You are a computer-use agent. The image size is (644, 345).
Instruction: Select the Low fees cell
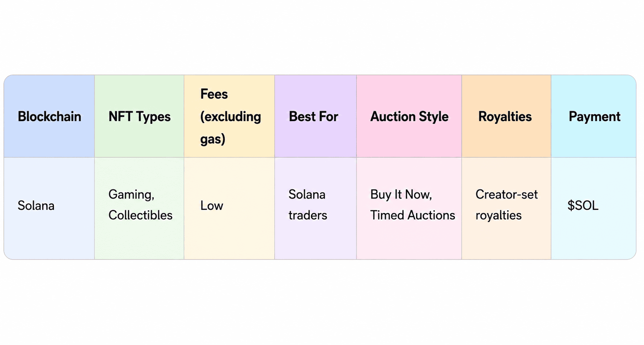229,208
